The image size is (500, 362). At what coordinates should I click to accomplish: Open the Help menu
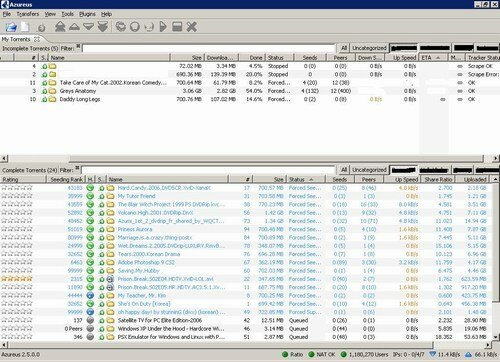(106, 14)
